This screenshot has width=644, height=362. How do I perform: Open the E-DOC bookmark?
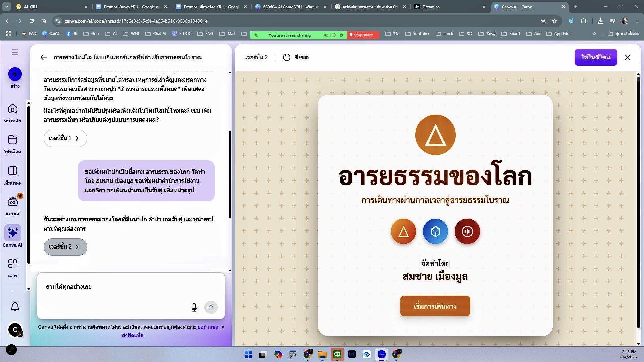182,34
